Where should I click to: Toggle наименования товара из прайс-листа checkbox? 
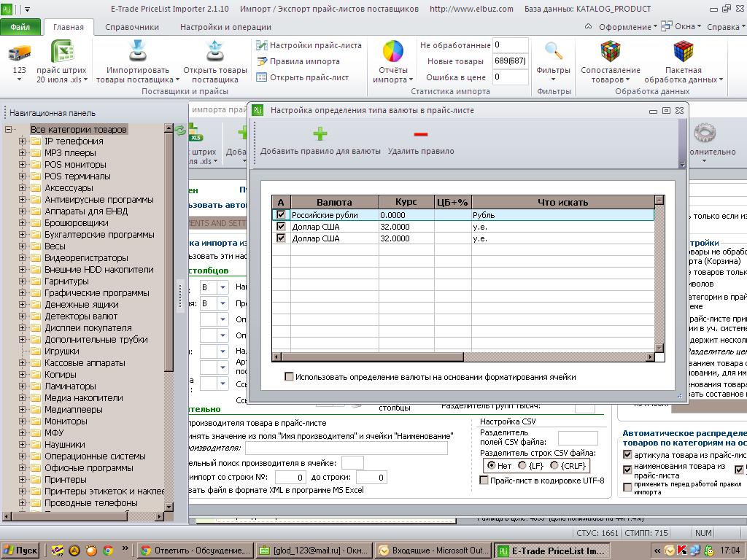tap(627, 470)
